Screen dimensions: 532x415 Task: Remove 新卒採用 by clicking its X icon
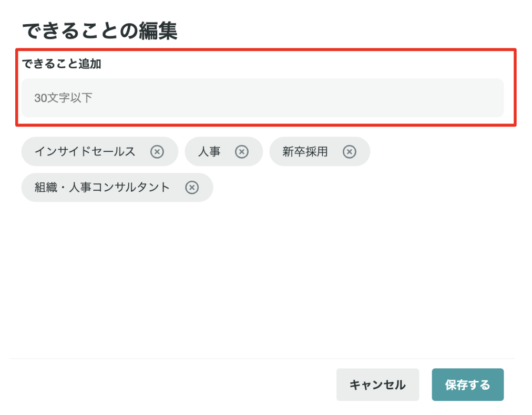pyautogui.click(x=349, y=152)
